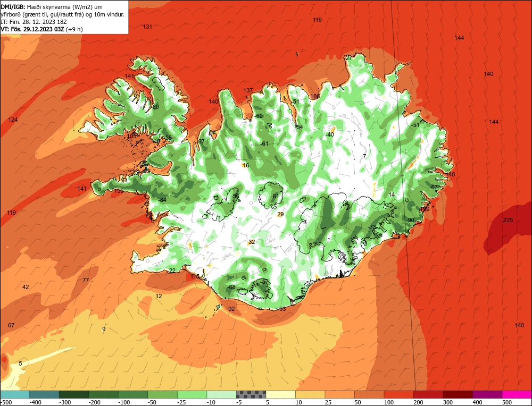Click the map value 225
The width and height of the screenshot is (532, 406).
click(508, 220)
